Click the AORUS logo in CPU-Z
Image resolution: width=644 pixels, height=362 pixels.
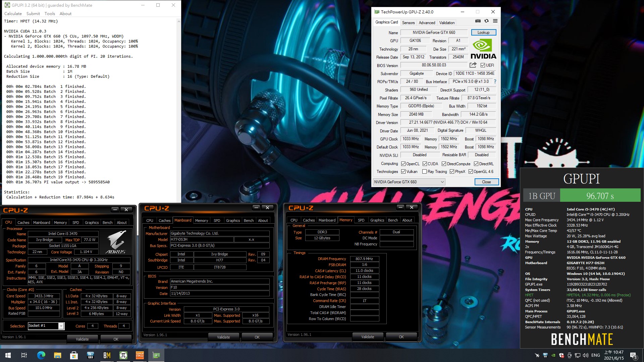115,242
